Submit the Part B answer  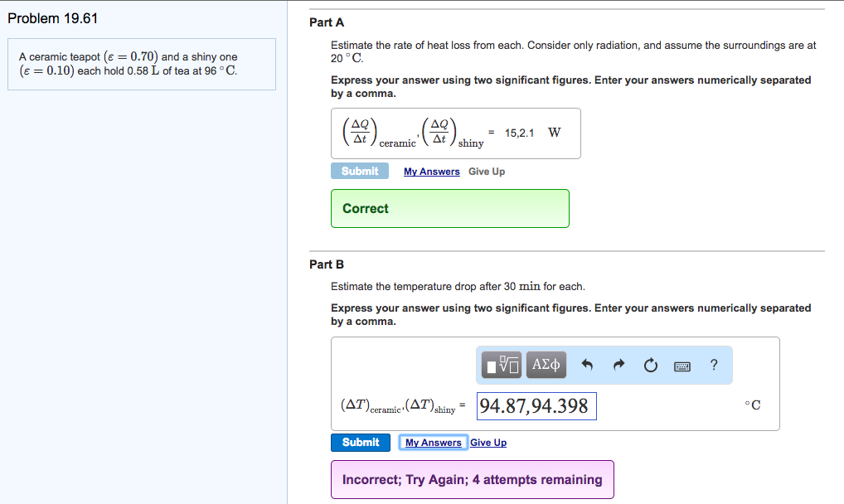(x=360, y=442)
